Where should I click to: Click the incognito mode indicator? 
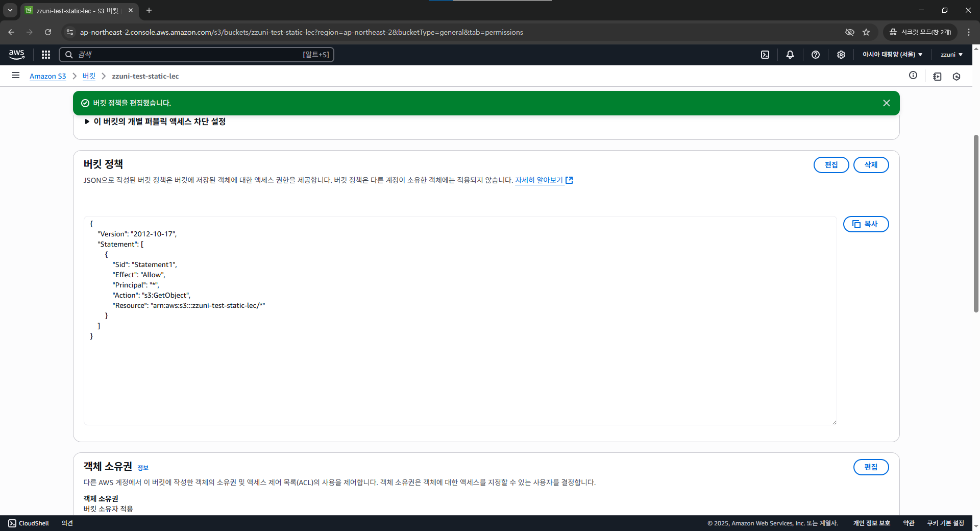coord(920,32)
